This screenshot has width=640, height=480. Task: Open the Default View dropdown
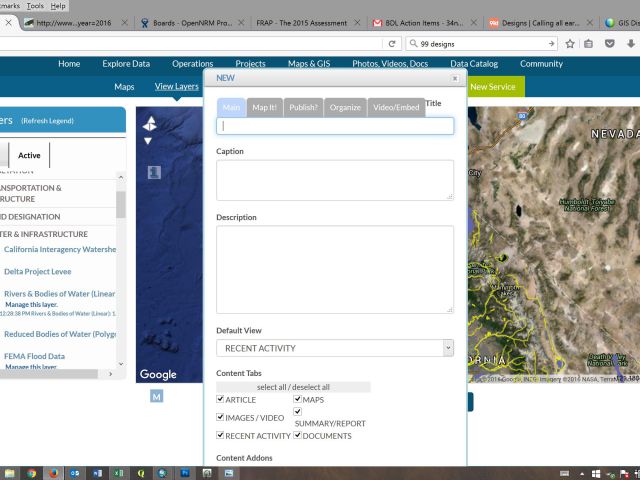(x=335, y=348)
